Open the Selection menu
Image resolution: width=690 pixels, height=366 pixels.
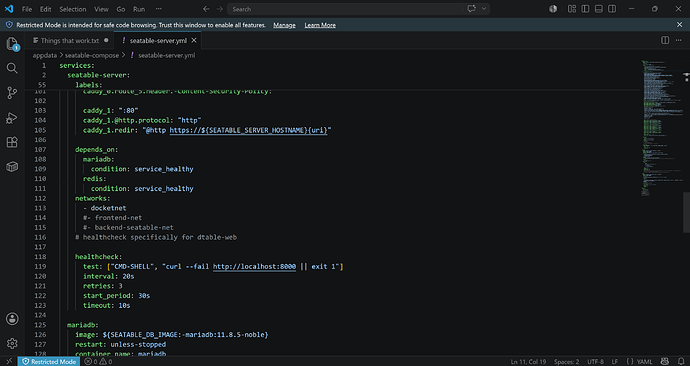pos(73,9)
